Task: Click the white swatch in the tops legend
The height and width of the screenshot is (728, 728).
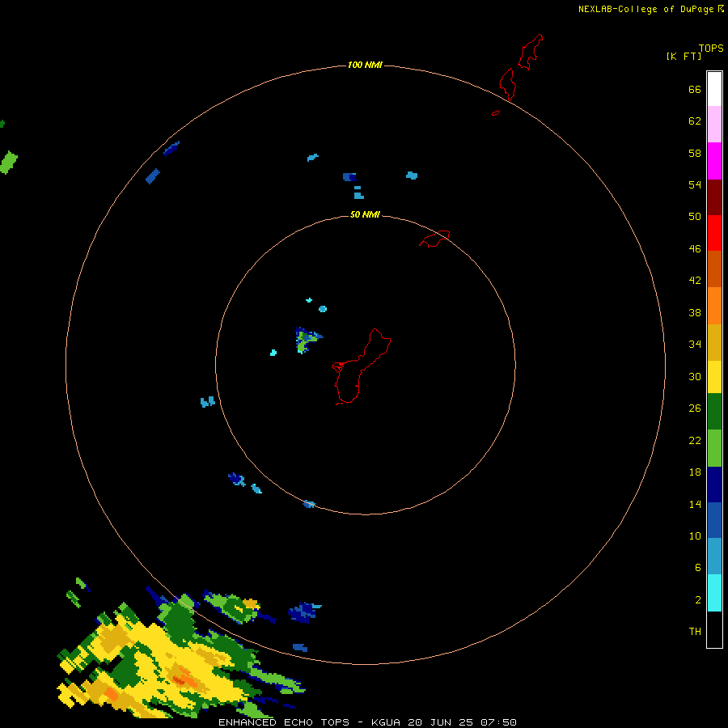Action: [x=714, y=89]
